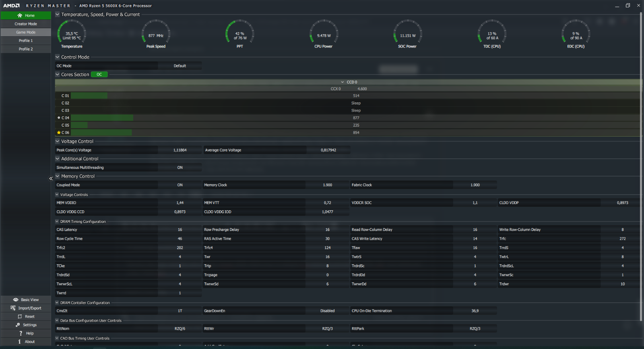Collapse CAD Bus Timing User Controls

pos(57,339)
